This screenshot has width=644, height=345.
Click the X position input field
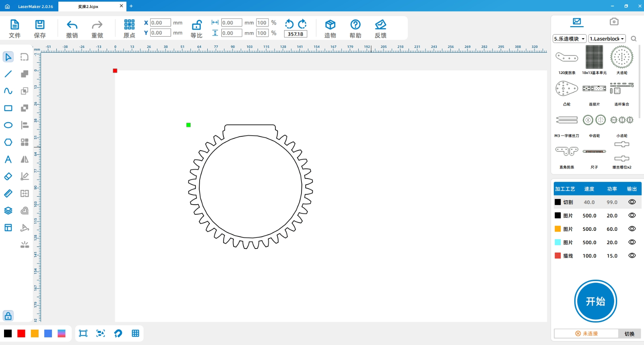[160, 23]
